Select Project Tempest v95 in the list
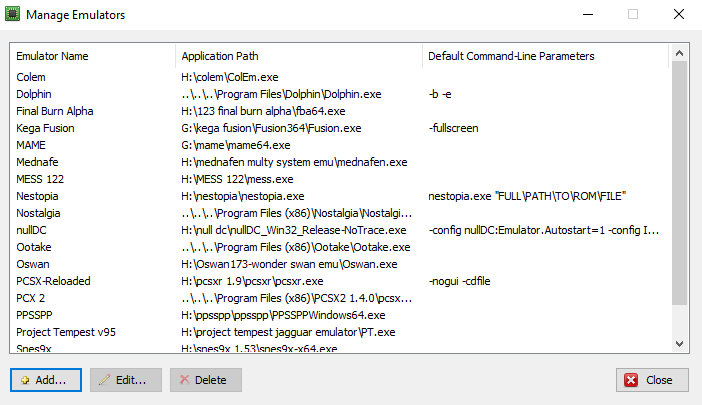This screenshot has height=405, width=702. point(340,332)
